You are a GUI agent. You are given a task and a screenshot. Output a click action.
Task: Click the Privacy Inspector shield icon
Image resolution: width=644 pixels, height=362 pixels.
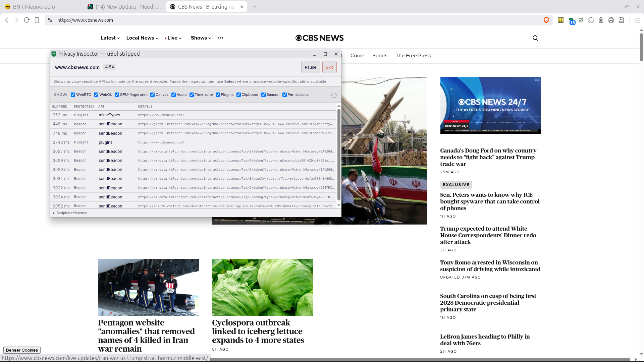[54, 54]
